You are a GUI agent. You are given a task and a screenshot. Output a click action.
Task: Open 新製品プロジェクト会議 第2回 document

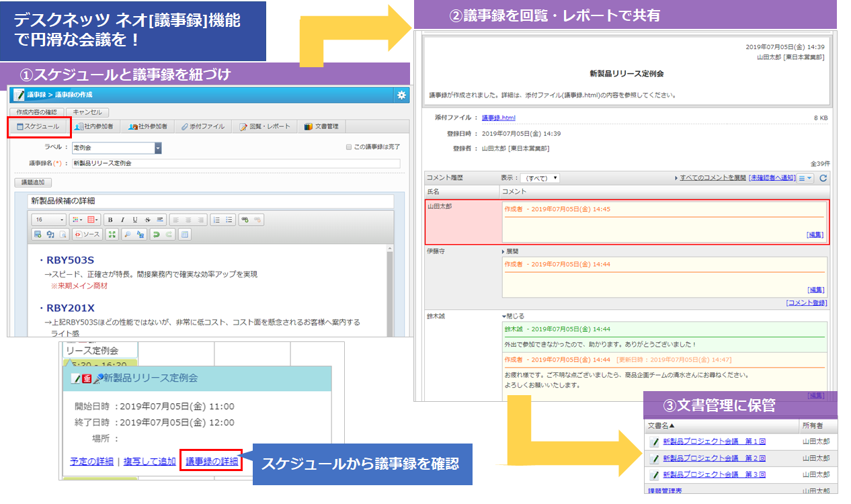tap(714, 458)
